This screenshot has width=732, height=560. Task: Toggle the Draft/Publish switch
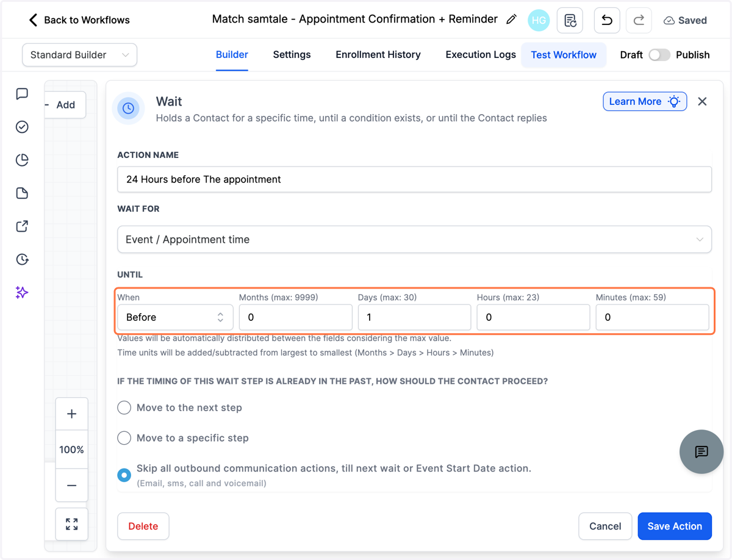click(659, 55)
